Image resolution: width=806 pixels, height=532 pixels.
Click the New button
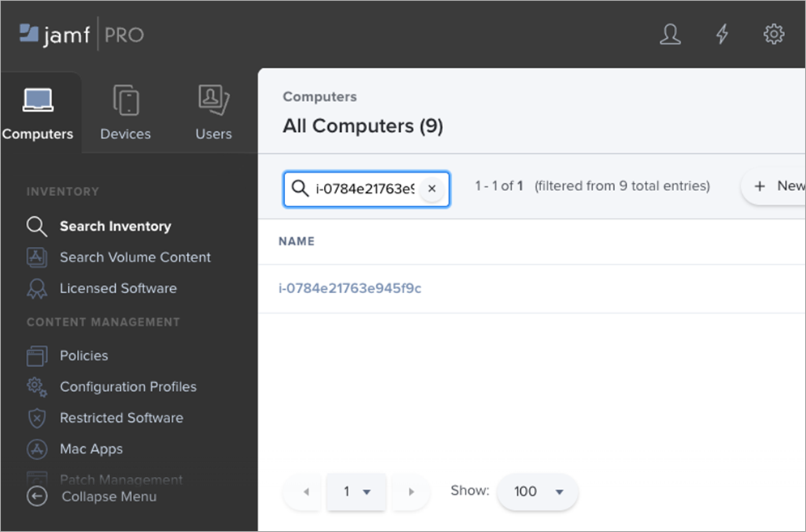click(774, 186)
